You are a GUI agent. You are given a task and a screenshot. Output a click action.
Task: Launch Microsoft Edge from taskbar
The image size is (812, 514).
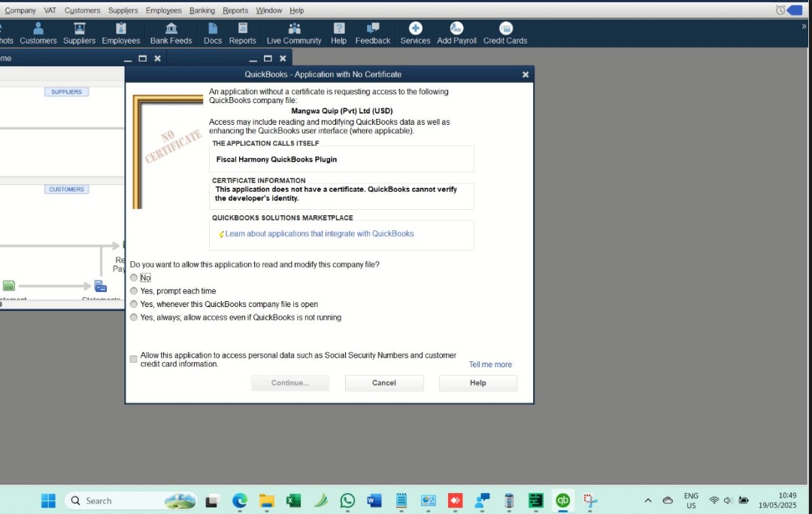[x=239, y=500]
